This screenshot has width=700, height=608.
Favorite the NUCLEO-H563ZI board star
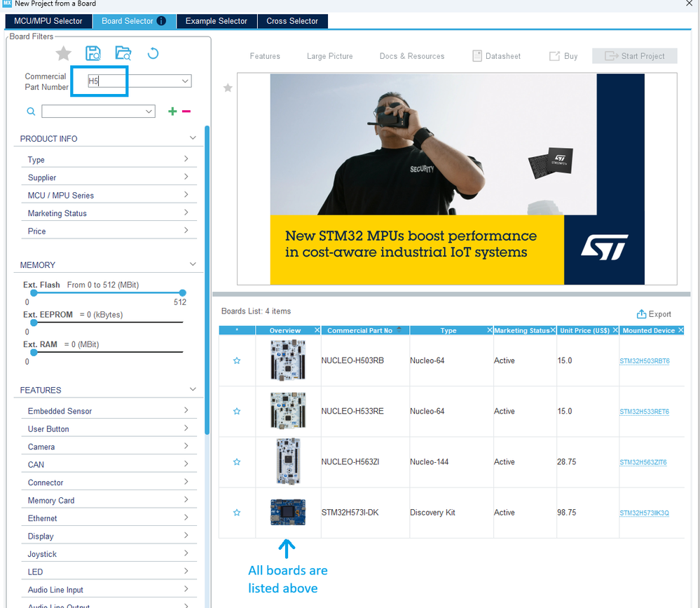[x=237, y=462]
